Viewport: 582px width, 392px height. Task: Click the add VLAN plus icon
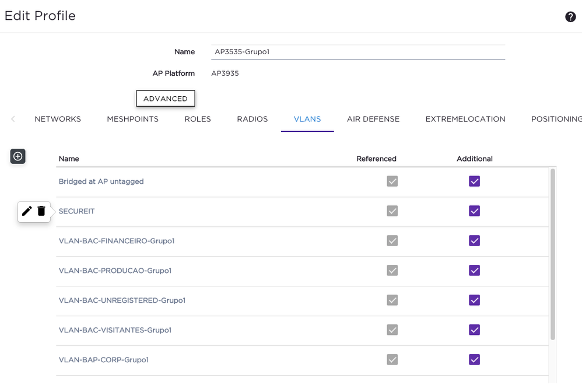[x=18, y=156]
